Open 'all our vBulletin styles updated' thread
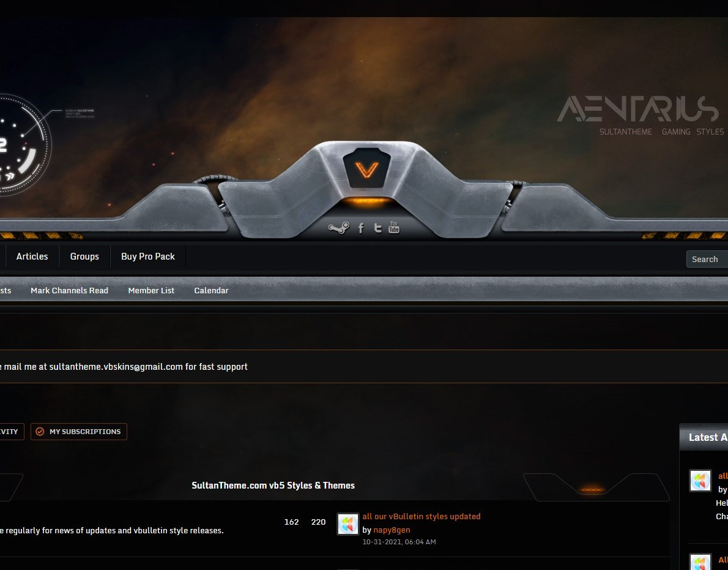Viewport: 728px width, 570px height. click(422, 516)
